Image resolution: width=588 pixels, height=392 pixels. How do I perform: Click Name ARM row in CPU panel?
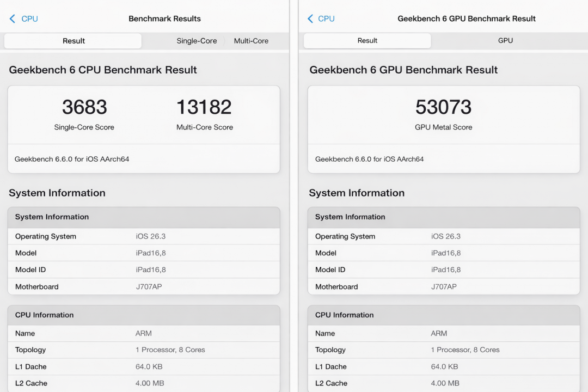click(x=144, y=333)
